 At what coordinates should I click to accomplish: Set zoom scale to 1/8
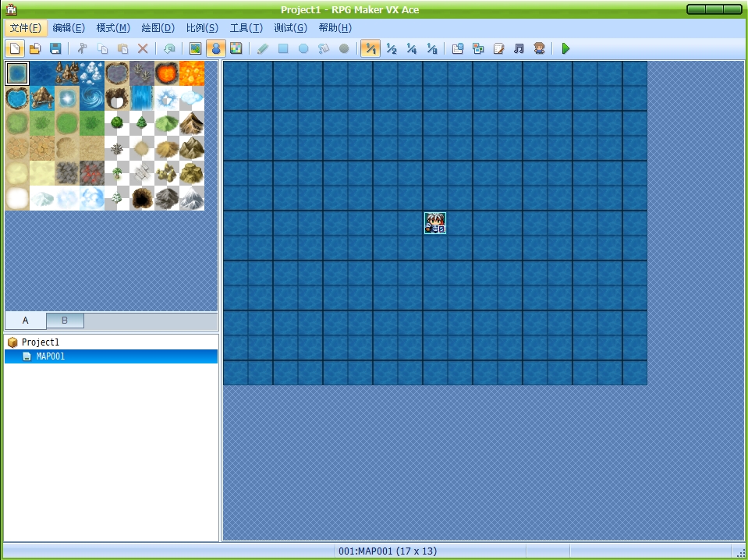(x=432, y=48)
